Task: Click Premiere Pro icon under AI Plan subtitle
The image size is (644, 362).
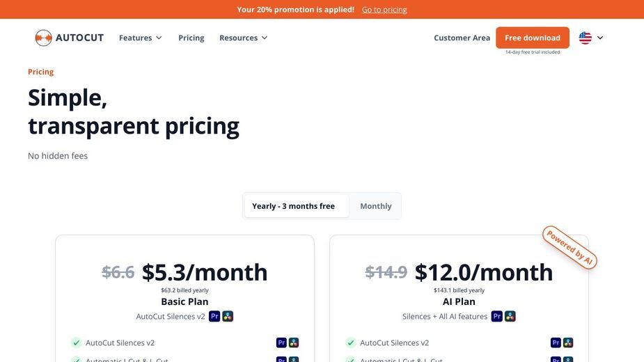Action: (x=497, y=316)
